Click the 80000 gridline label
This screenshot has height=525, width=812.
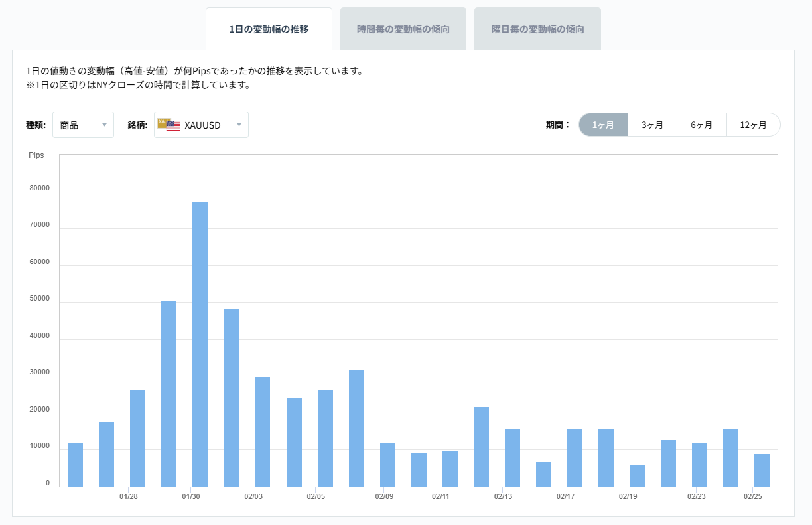(x=39, y=188)
